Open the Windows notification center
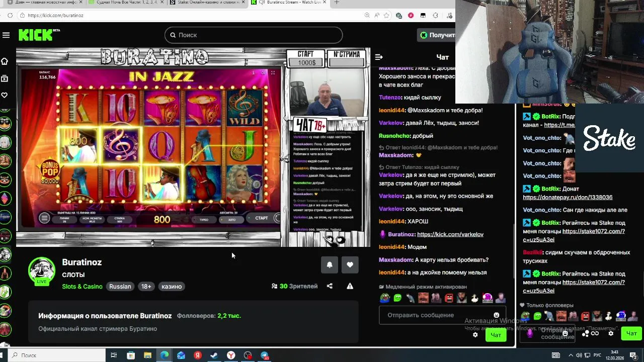This screenshot has width=644, height=362. [633, 355]
